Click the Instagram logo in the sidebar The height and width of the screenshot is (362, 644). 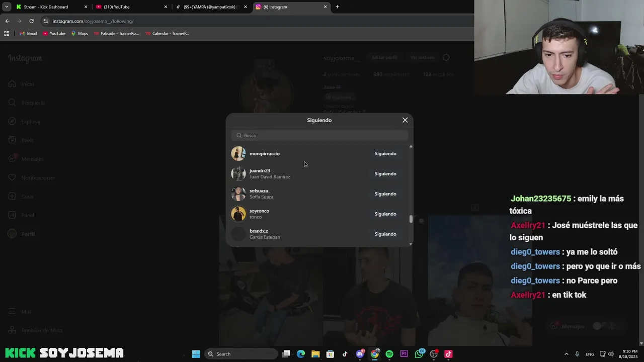coord(25,58)
